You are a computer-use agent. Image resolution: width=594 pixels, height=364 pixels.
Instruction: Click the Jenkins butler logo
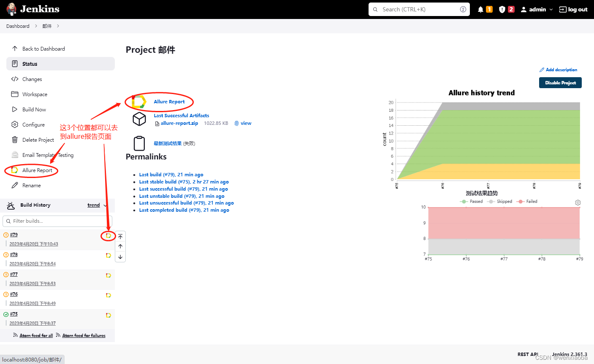coord(12,9)
